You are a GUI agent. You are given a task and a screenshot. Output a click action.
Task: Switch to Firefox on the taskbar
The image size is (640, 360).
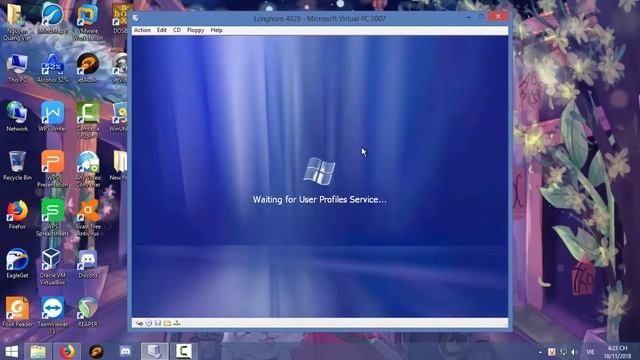pyautogui.click(x=67, y=351)
